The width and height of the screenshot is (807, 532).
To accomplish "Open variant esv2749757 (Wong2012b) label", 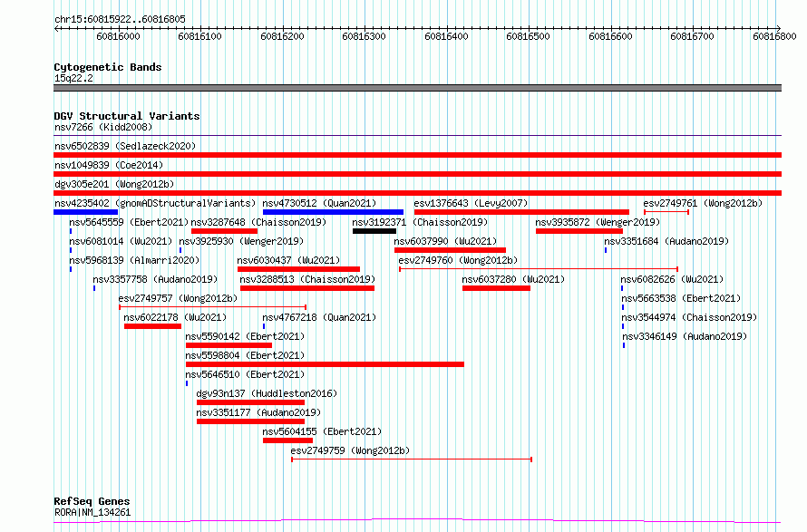I will 178,298.
